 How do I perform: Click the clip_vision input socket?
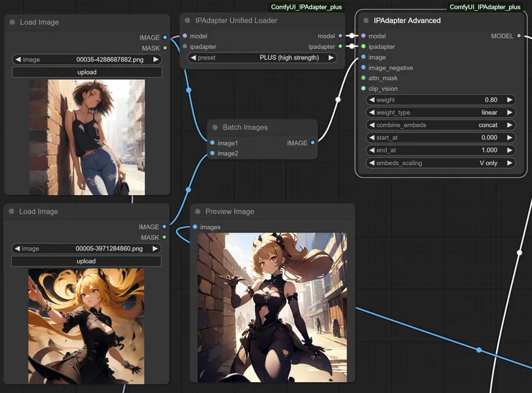click(363, 89)
